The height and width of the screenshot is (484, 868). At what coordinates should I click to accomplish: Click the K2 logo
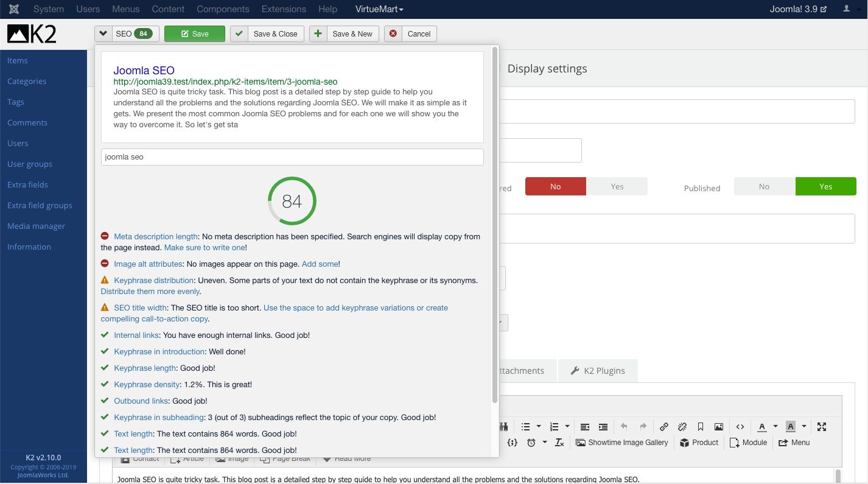(32, 34)
